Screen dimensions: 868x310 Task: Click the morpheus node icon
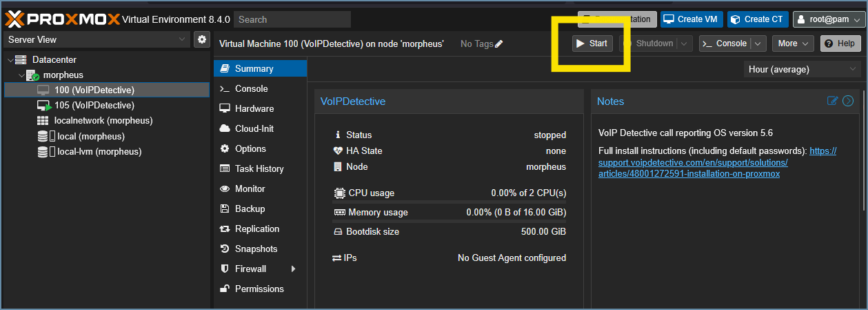point(32,75)
